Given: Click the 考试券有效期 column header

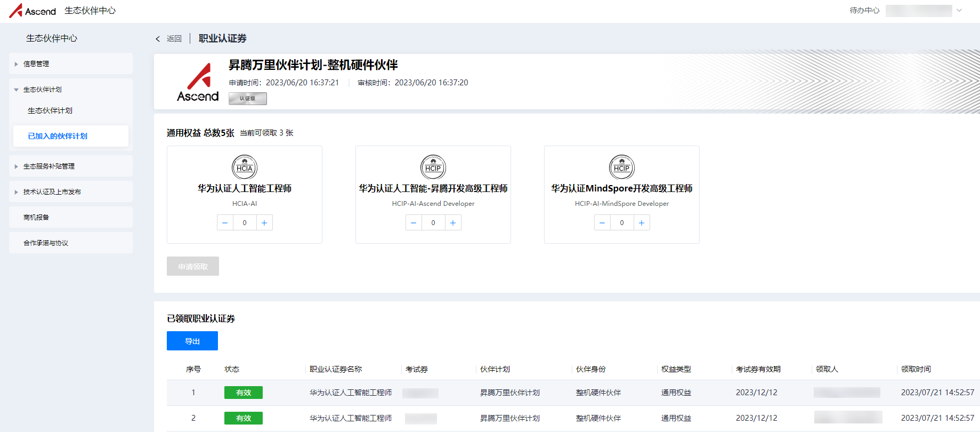Looking at the screenshot, I should (x=758, y=369).
